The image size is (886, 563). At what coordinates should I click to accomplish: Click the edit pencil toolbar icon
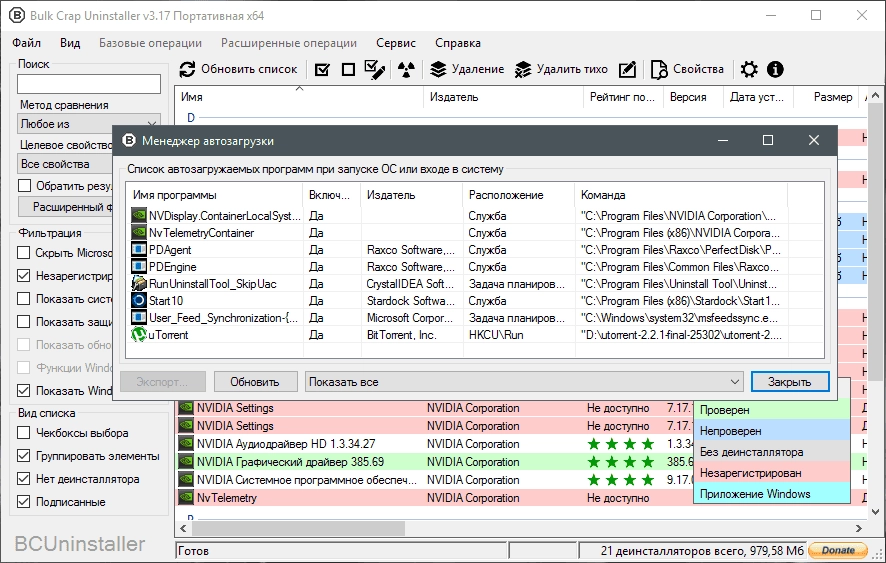(627, 70)
